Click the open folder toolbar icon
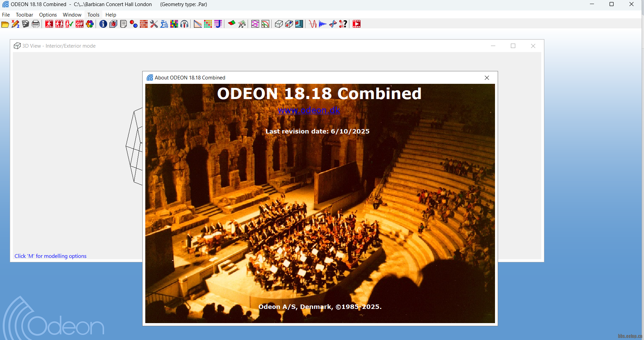The image size is (644, 340). (x=5, y=24)
